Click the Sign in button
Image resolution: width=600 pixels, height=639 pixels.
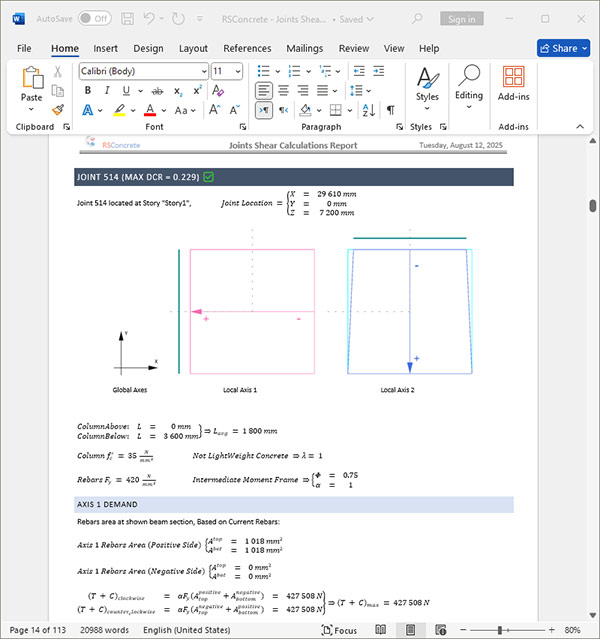461,19
